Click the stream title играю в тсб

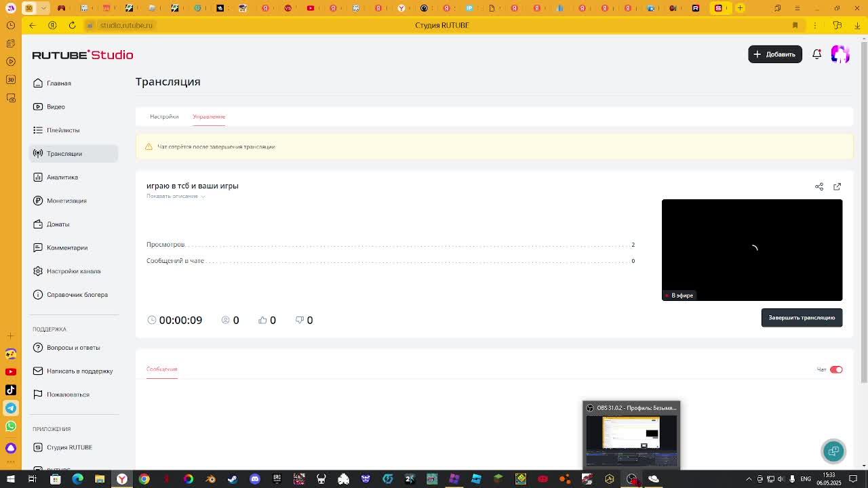(192, 186)
